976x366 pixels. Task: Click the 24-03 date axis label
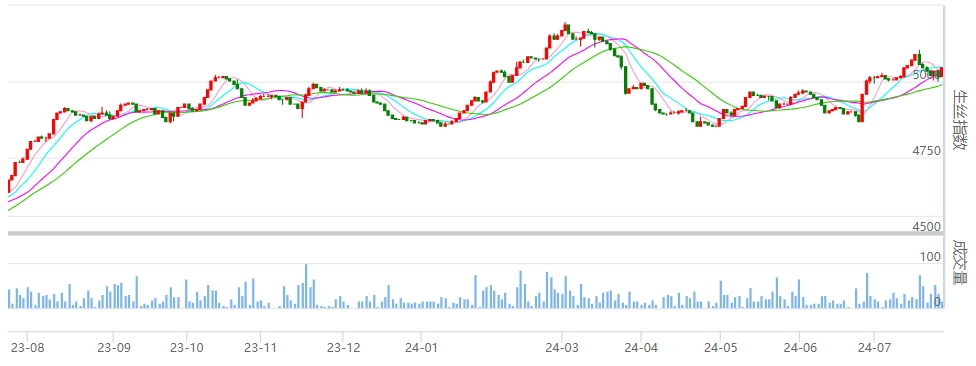[562, 347]
